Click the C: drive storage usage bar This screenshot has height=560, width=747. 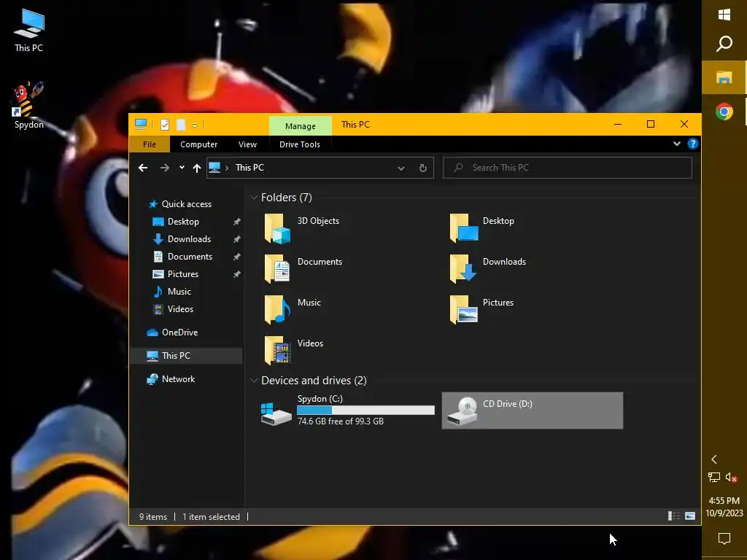pyautogui.click(x=365, y=410)
